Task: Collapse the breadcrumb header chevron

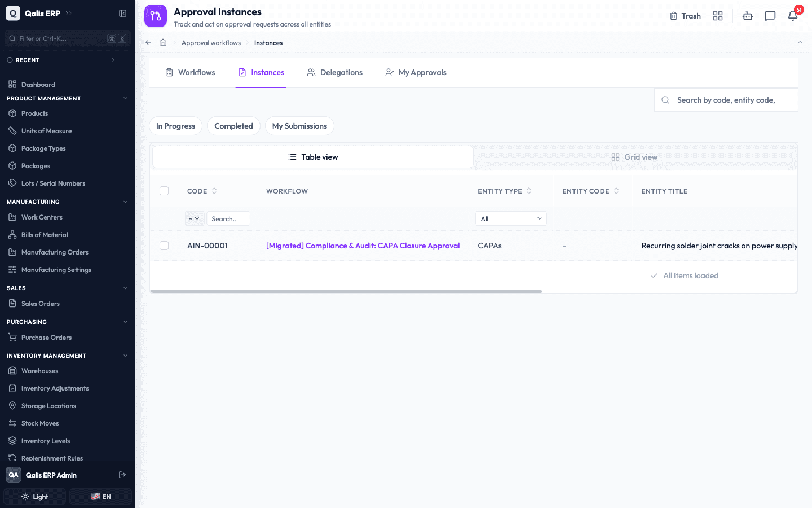Action: point(800,42)
